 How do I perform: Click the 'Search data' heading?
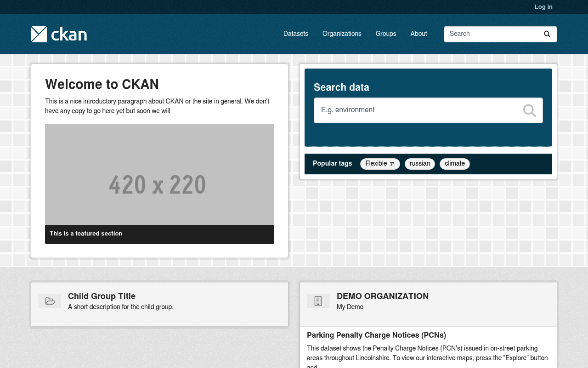(341, 87)
